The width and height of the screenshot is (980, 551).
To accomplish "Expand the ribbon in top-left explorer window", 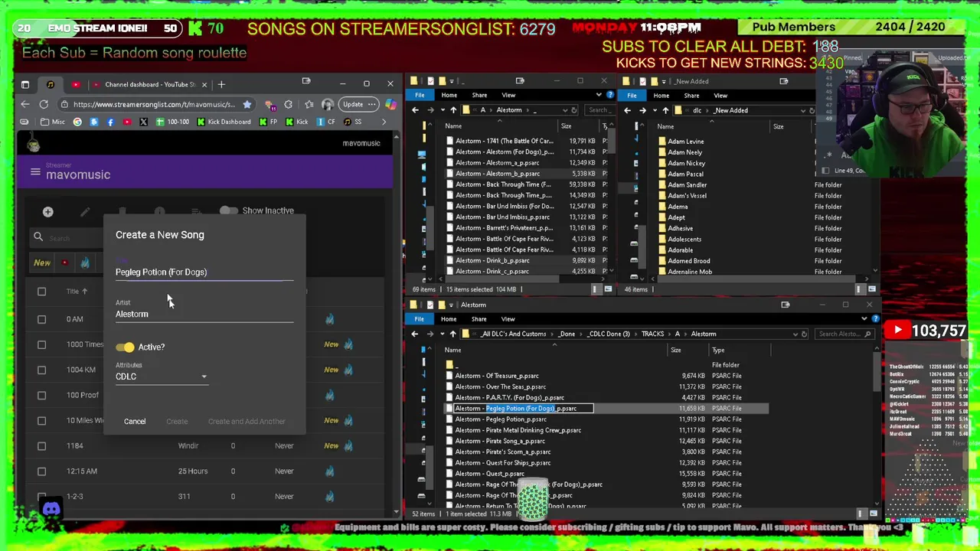I will pos(599,95).
